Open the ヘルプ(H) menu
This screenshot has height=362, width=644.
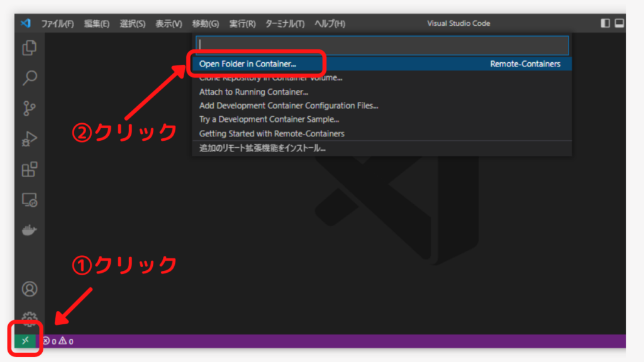coord(330,23)
